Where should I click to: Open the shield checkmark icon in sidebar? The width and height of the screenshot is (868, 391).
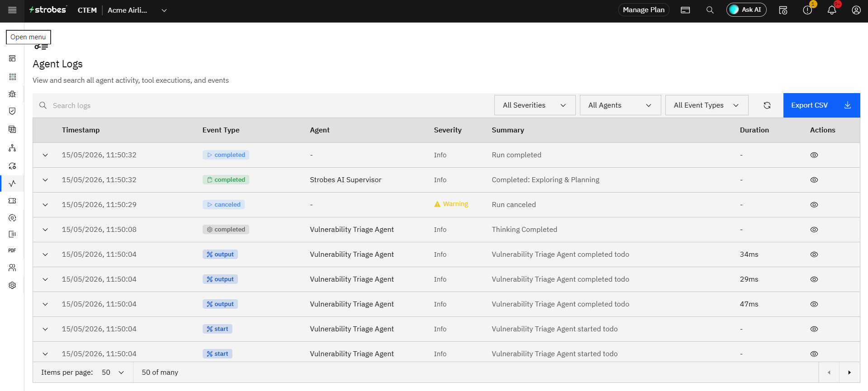tap(12, 111)
